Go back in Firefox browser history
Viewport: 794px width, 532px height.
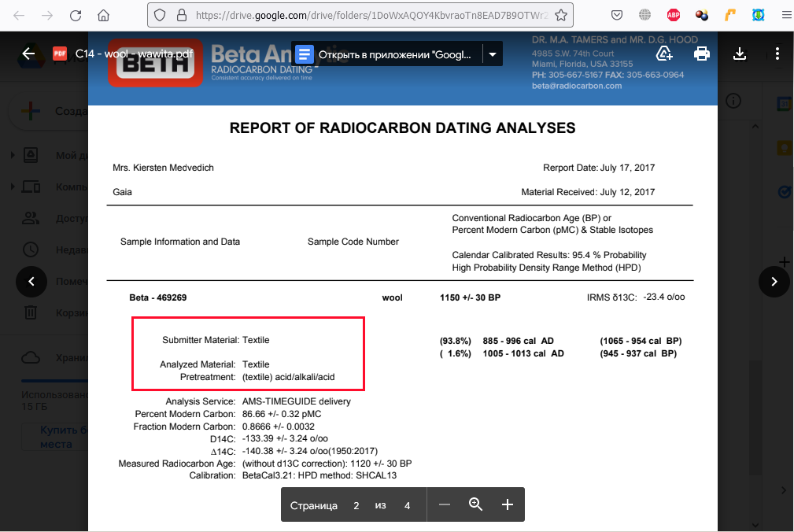point(19,15)
